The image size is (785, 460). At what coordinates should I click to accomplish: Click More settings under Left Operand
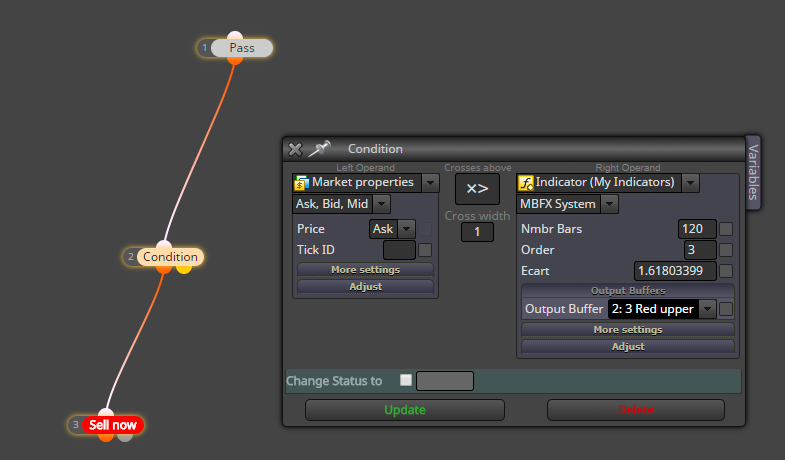click(365, 270)
